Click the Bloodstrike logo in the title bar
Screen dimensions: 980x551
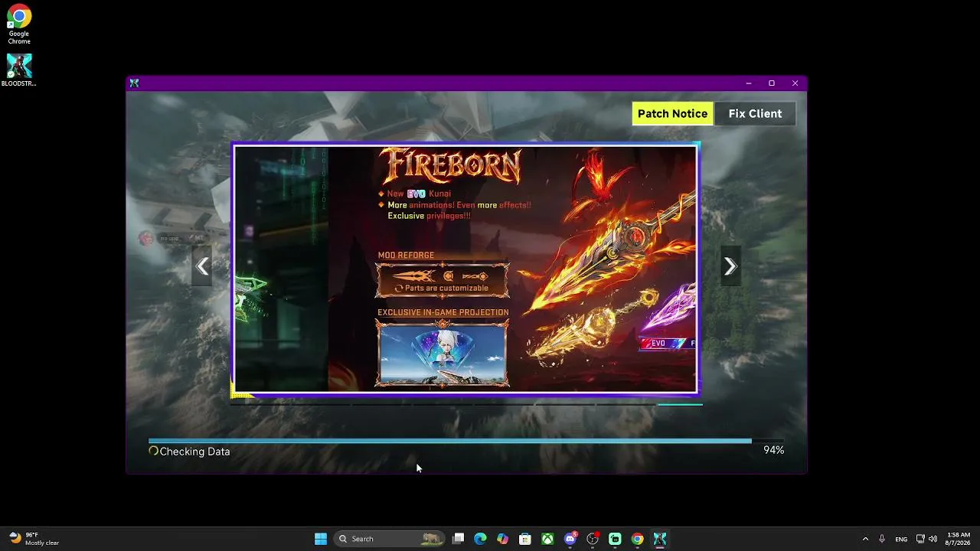(x=135, y=83)
